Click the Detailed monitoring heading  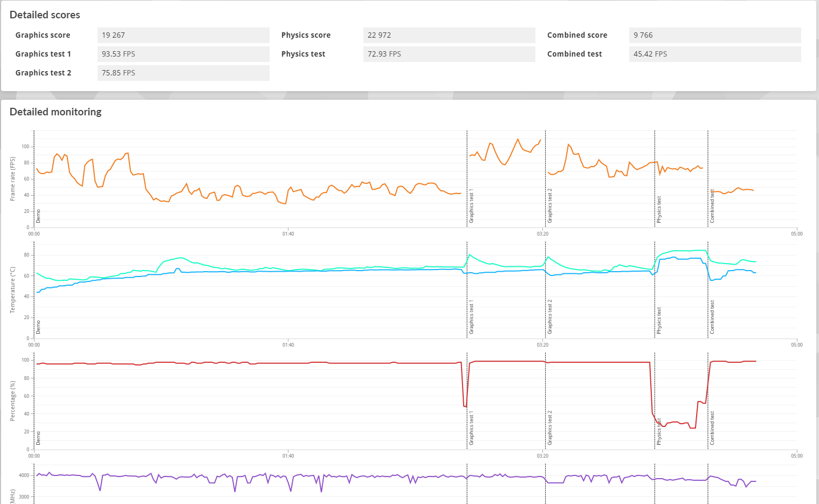[56, 112]
